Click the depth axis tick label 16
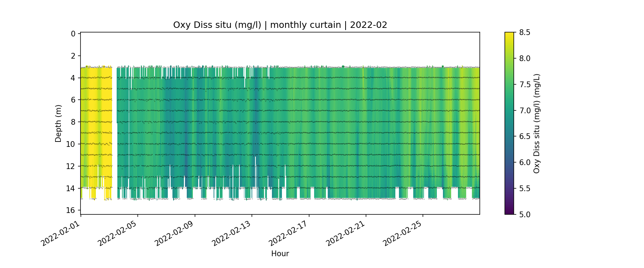Viewport: 644px width, 268px height. point(71,210)
